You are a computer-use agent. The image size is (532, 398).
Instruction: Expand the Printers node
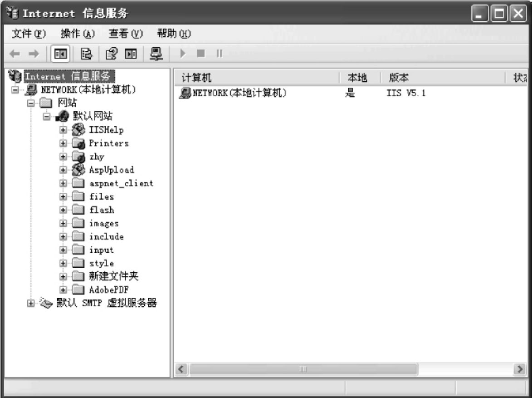(x=63, y=143)
